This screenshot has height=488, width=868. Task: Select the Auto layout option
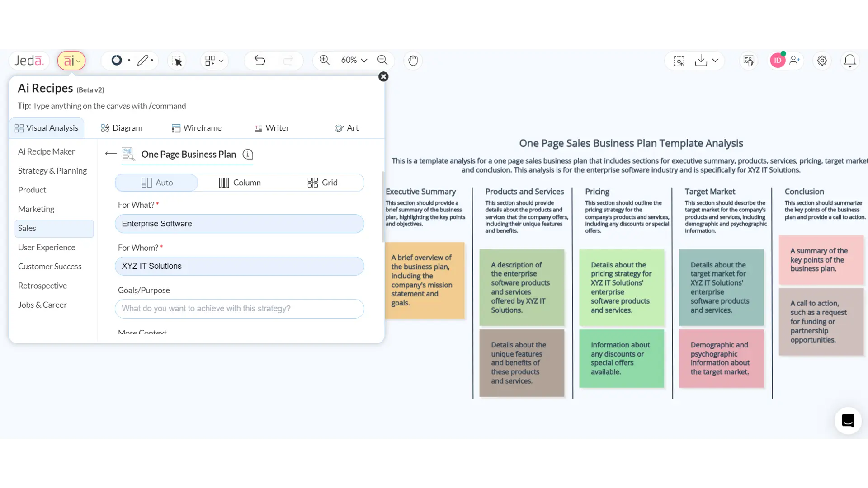(156, 183)
